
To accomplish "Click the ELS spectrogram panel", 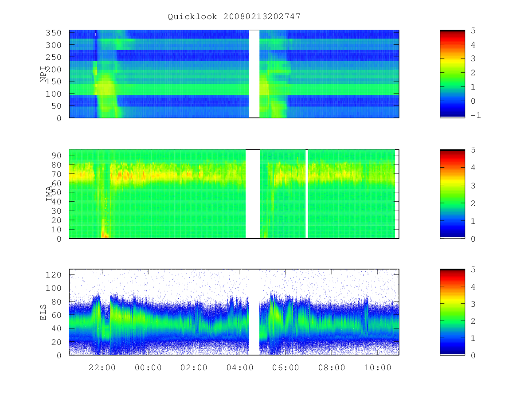I will click(234, 312).
